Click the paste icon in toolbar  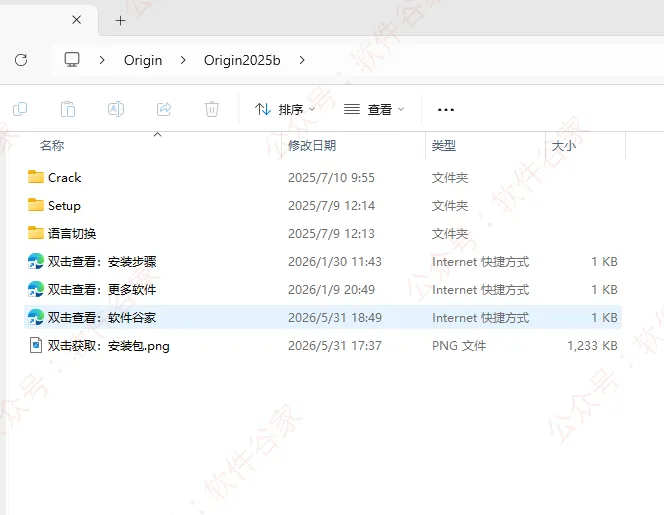(68, 109)
